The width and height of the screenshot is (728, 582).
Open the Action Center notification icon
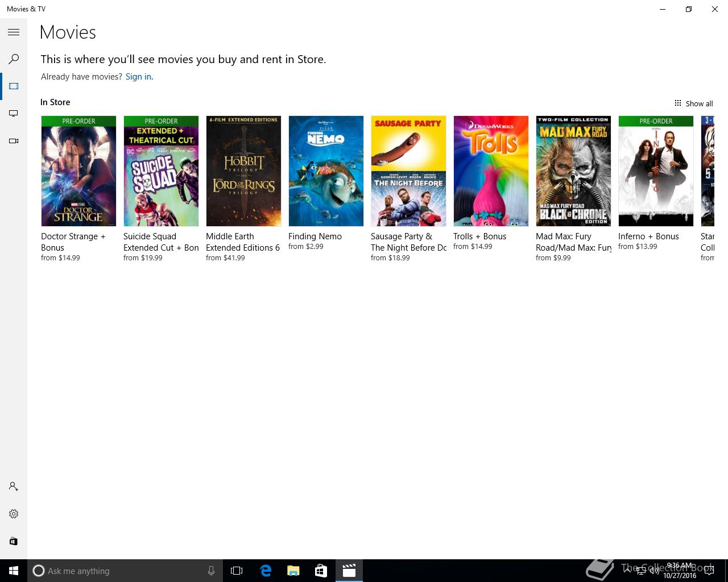coord(709,571)
